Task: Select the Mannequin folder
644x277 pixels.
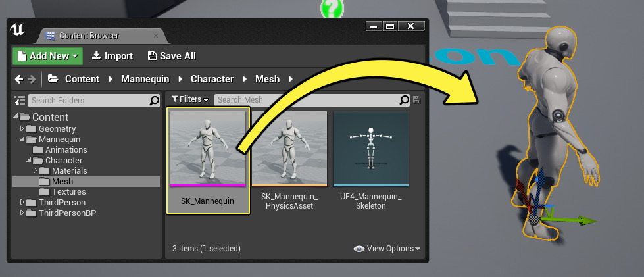Action: [60, 139]
